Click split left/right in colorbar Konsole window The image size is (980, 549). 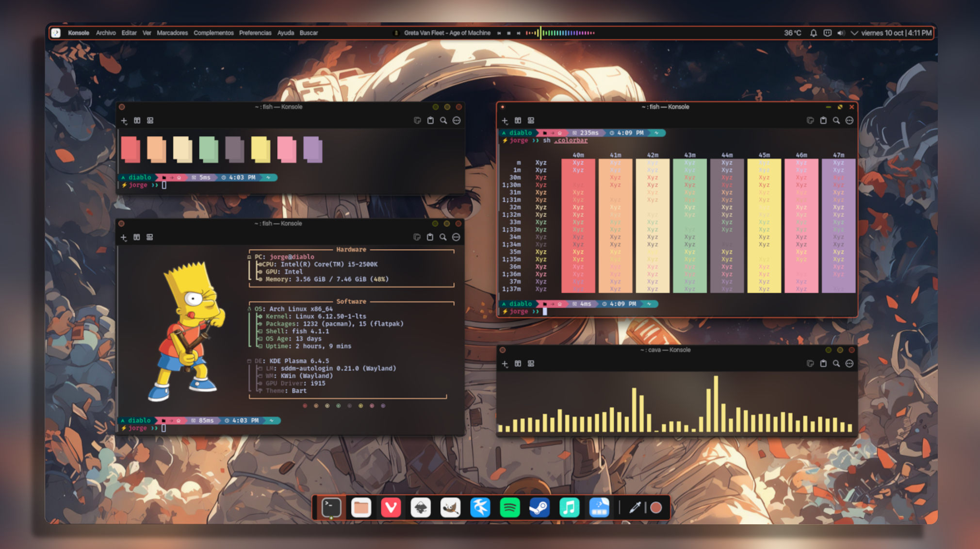[x=518, y=120]
